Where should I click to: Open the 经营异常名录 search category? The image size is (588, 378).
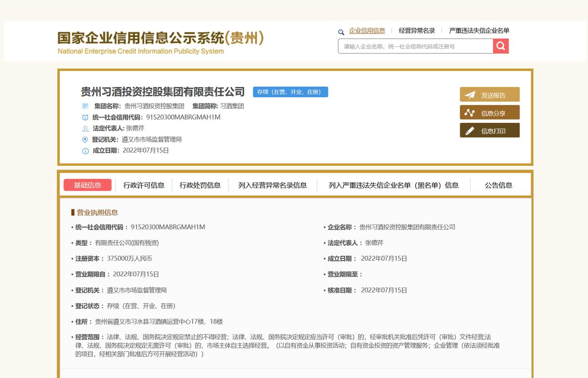417,31
